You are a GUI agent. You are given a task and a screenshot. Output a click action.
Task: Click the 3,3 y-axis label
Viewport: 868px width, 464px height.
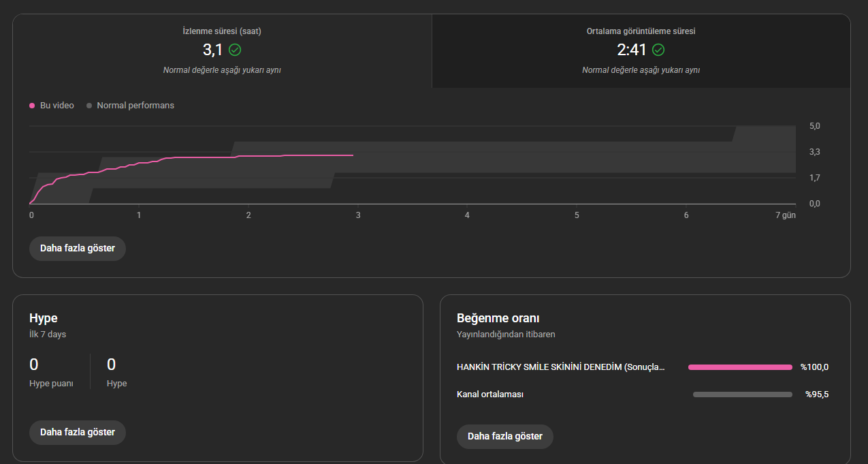tap(815, 152)
